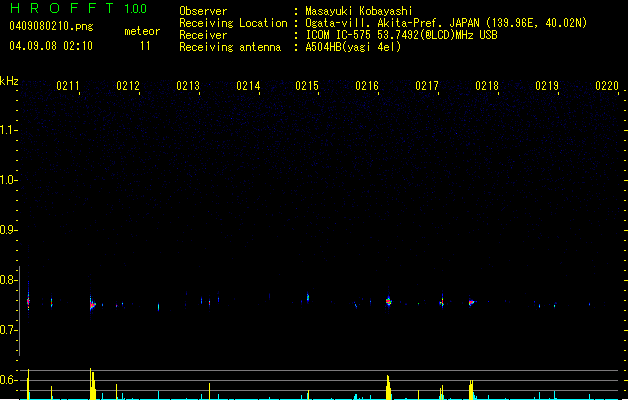
Task: Click the Receiver label
Action: pyautogui.click(x=203, y=35)
